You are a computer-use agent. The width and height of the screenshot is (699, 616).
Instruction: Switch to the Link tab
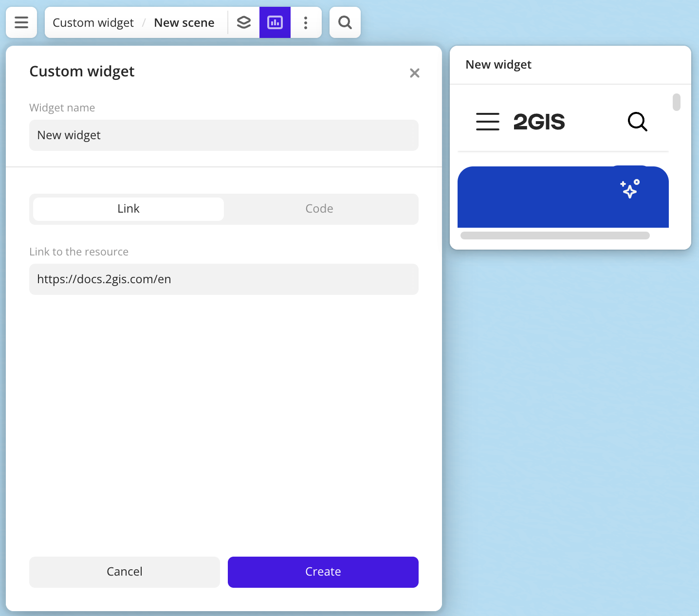129,209
